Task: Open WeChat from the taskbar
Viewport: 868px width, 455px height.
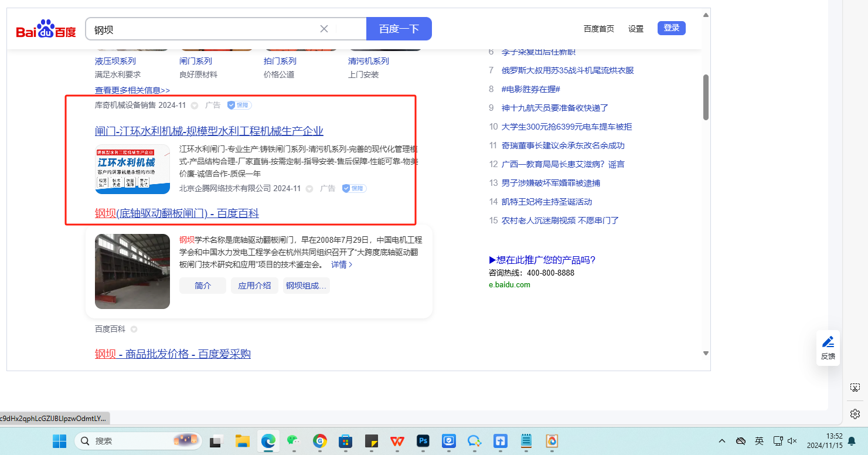Action: point(293,441)
